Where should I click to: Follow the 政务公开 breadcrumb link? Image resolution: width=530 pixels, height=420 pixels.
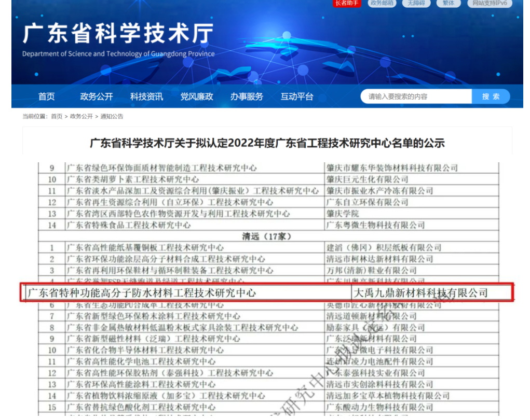(x=81, y=117)
